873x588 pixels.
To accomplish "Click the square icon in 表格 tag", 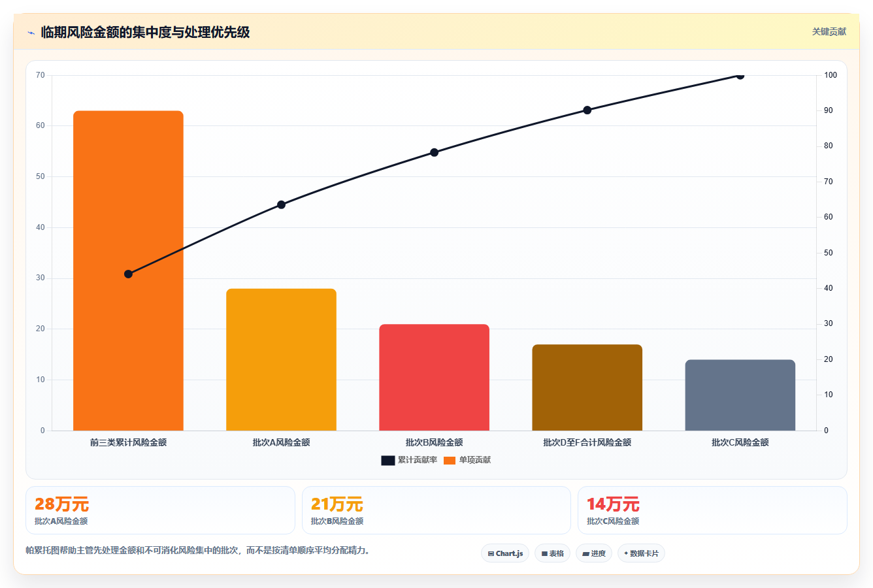I will (x=544, y=553).
